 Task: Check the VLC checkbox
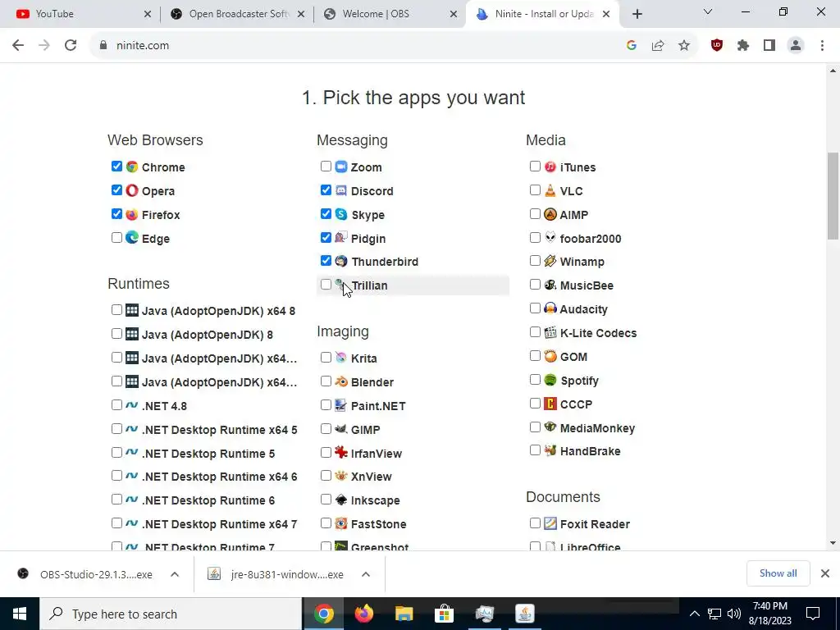pyautogui.click(x=535, y=190)
